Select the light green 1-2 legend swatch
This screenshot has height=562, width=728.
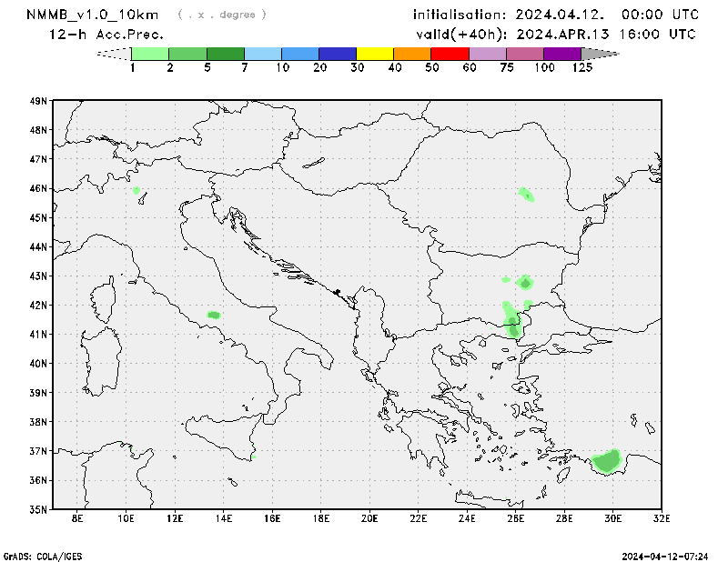[x=151, y=54]
